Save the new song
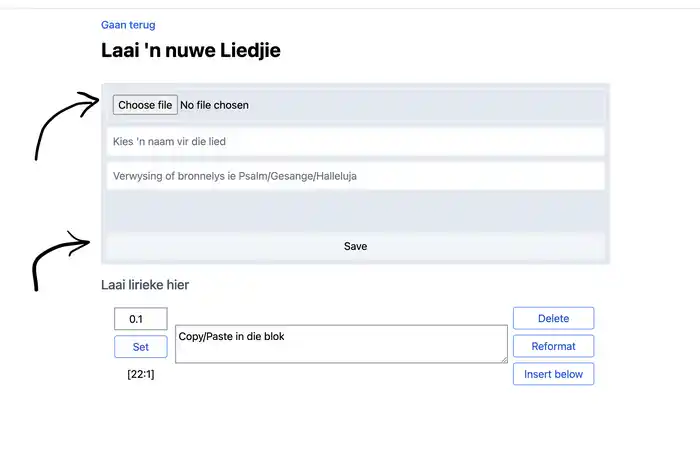Screen dimensions: 700x452 tap(355, 246)
